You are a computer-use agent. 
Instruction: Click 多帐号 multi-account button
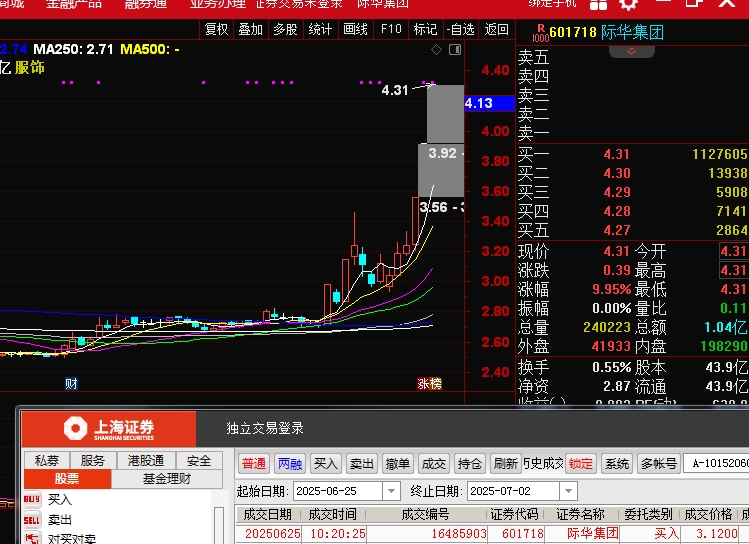(659, 463)
